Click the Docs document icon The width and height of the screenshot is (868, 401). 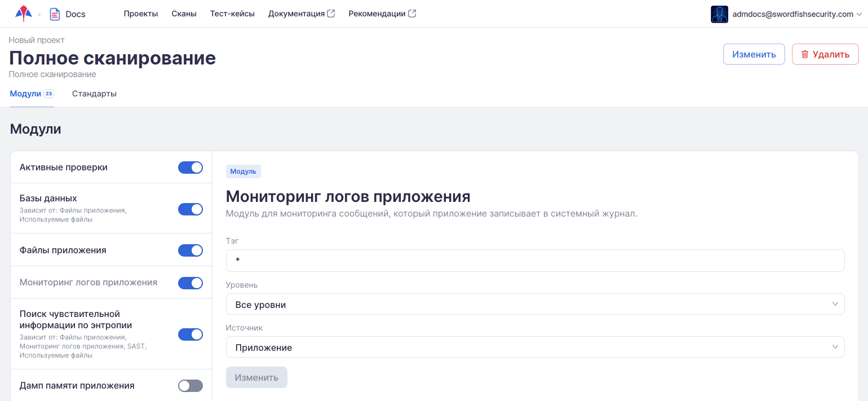click(55, 14)
